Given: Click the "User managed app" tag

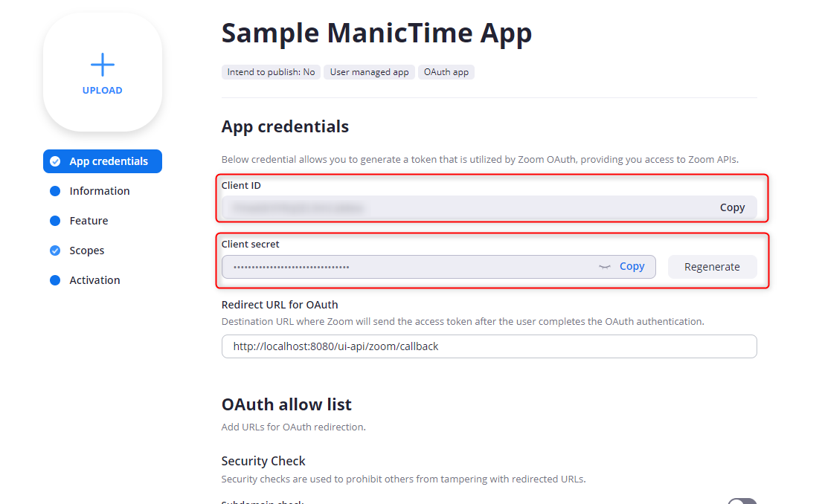Looking at the screenshot, I should (x=369, y=72).
